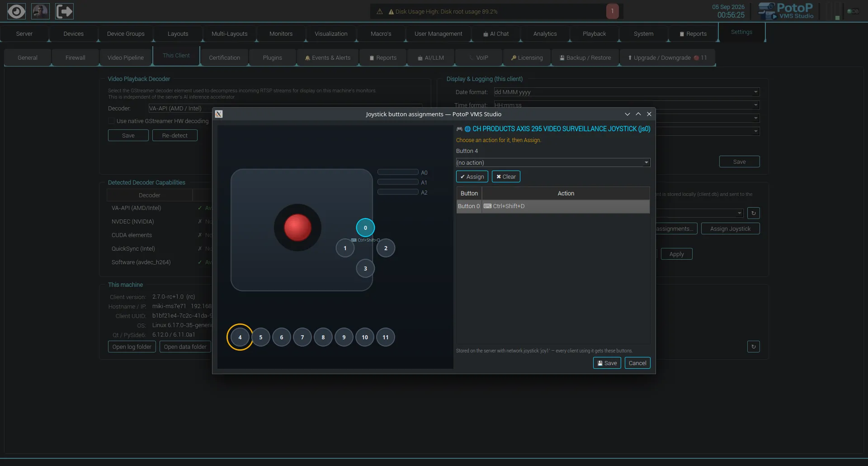The image size is (868, 466).
Task: Select joystick button 6 circle
Action: tap(281, 337)
